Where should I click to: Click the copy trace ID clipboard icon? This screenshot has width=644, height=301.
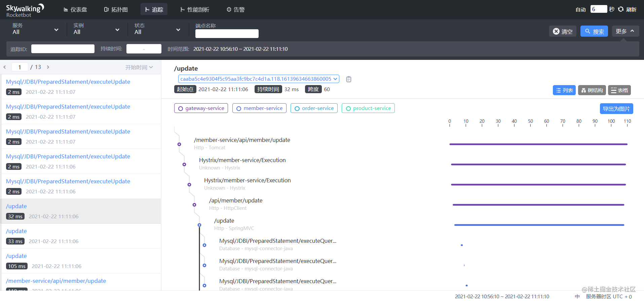(349, 79)
